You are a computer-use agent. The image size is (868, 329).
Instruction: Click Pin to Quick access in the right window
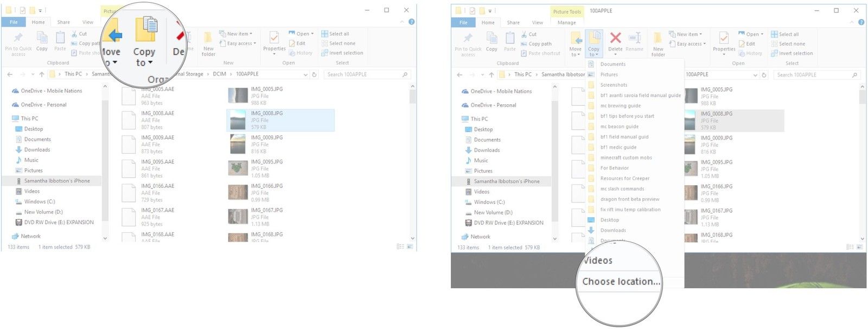tap(468, 43)
